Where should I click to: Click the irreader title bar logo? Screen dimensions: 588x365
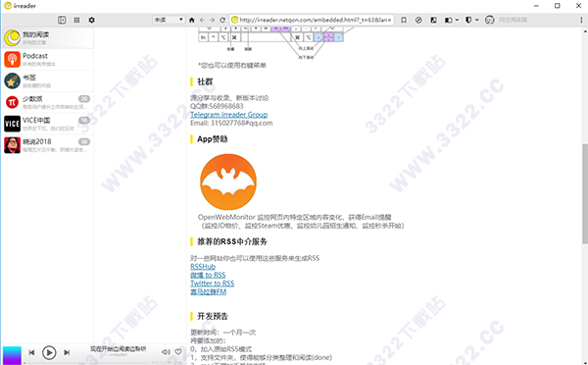tap(8, 6)
